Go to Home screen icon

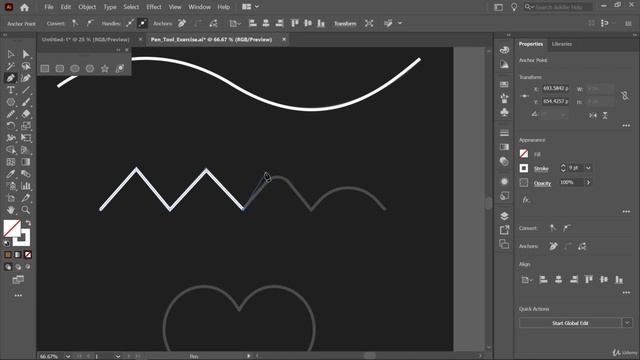point(24,7)
